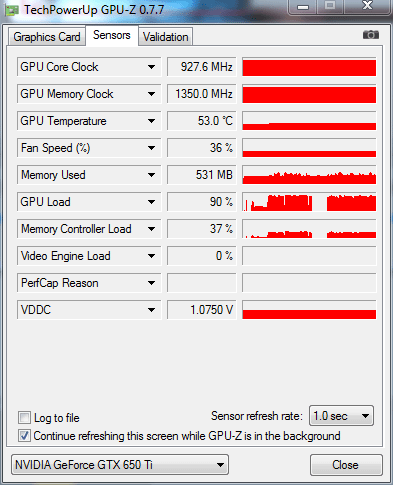
Task: Minimize the GPU-Z window
Action: click(x=303, y=7)
